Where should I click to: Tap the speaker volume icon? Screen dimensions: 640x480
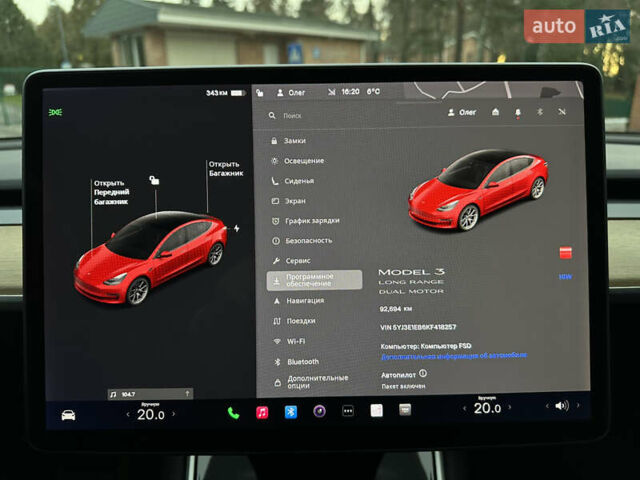pyautogui.click(x=562, y=406)
